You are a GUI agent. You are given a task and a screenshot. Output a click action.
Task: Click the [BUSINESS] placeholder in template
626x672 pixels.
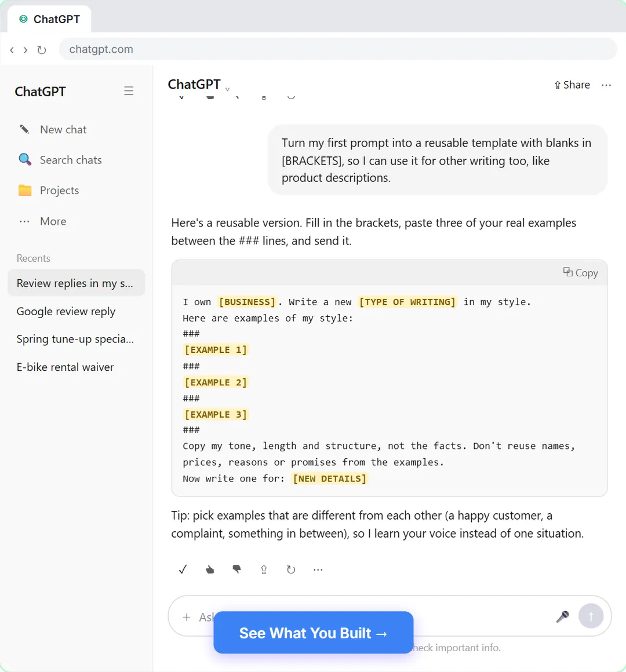(247, 302)
